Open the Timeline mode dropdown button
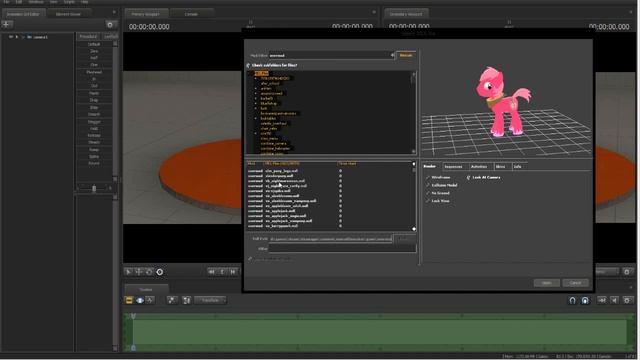640x360 pixels. (x=210, y=300)
